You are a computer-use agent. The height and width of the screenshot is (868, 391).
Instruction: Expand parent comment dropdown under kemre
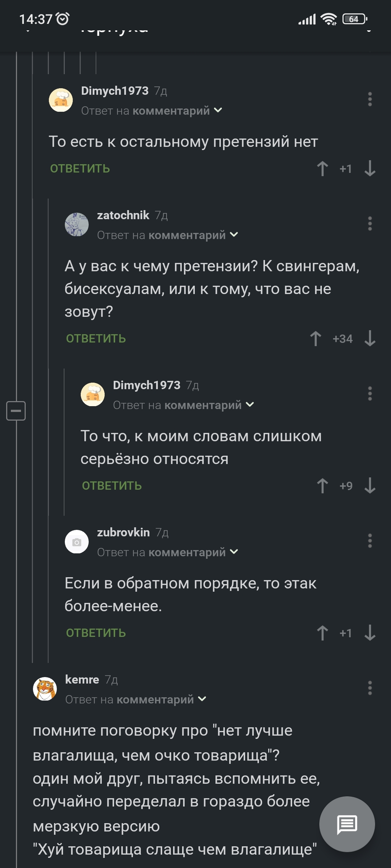pos(202,699)
